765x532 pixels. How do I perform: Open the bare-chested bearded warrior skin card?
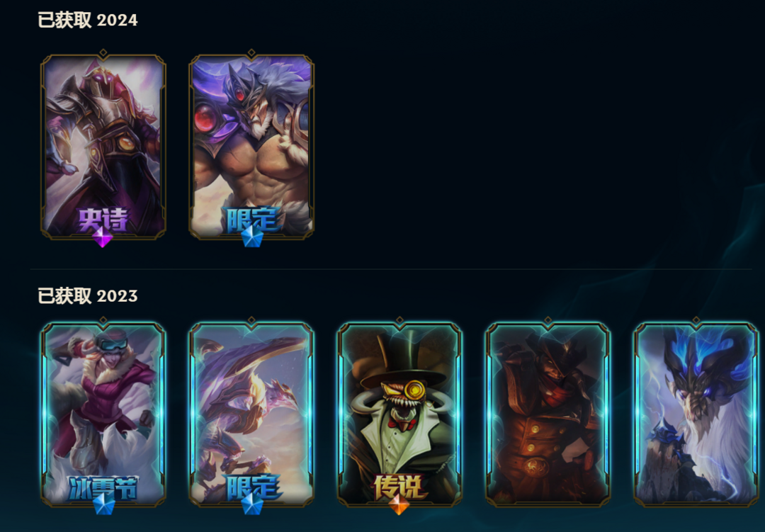[x=251, y=147]
